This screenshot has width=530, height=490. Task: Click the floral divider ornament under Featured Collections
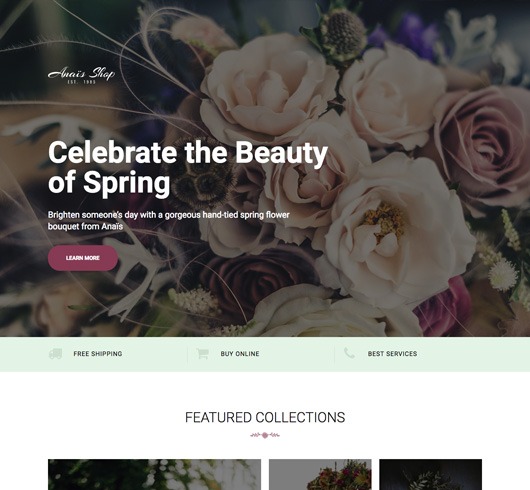click(265, 435)
